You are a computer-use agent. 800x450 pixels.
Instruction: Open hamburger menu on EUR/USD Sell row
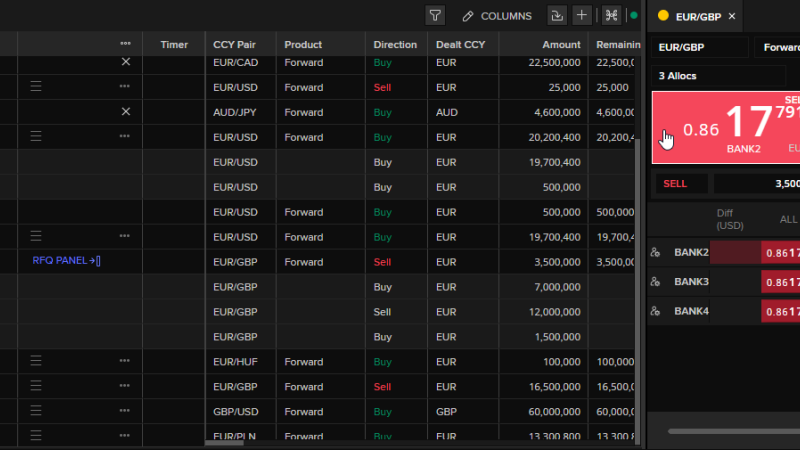click(36, 87)
